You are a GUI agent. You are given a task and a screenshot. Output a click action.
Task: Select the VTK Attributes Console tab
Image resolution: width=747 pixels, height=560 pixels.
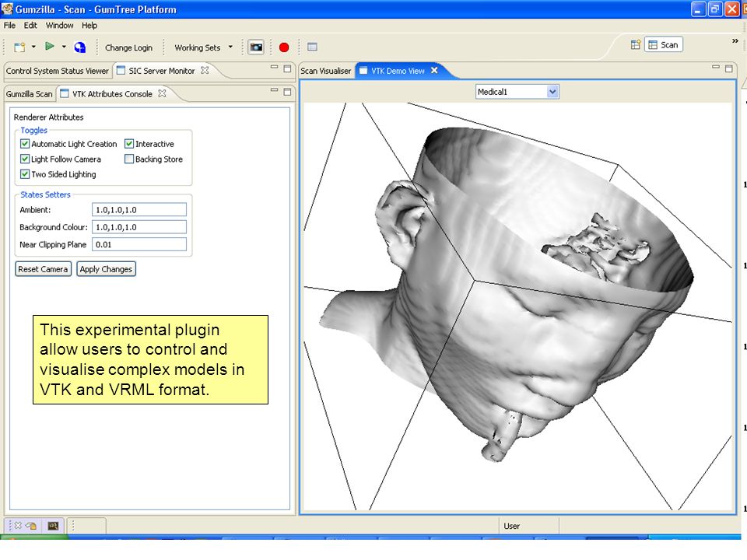(x=112, y=94)
